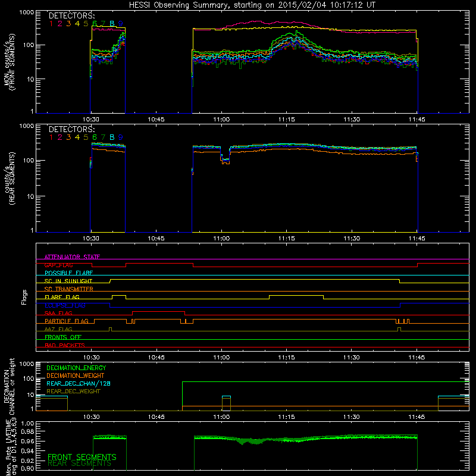This screenshot has width=476, height=476.
Task: Click the DECIMATION_WEIGHT legend entry
Action: [x=76, y=375]
